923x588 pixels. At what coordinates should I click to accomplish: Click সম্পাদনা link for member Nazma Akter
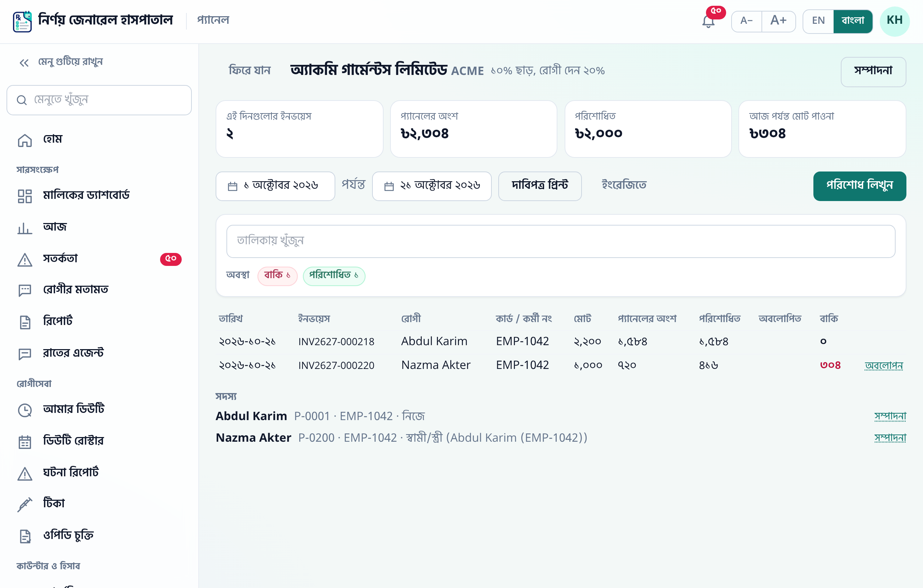[890, 438]
